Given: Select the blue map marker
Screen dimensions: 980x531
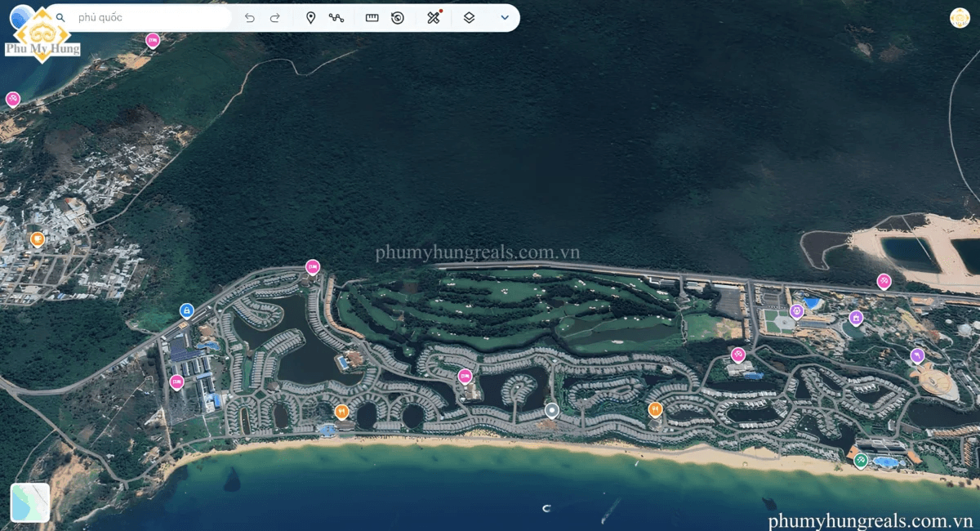Looking at the screenshot, I should 187,310.
